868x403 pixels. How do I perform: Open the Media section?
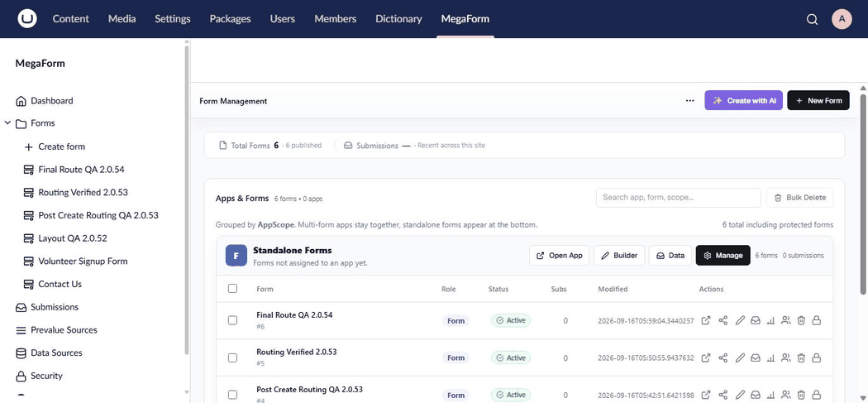pyautogui.click(x=122, y=19)
